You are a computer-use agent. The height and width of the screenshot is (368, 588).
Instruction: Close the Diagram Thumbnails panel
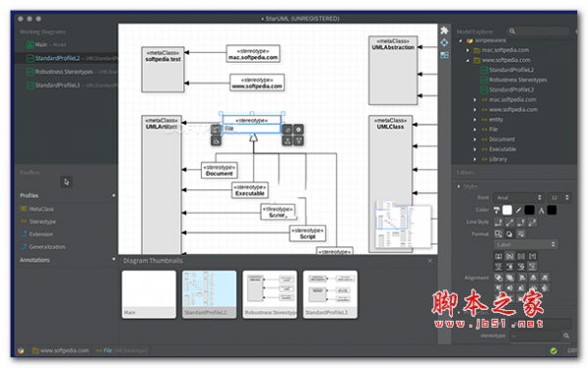tap(430, 261)
